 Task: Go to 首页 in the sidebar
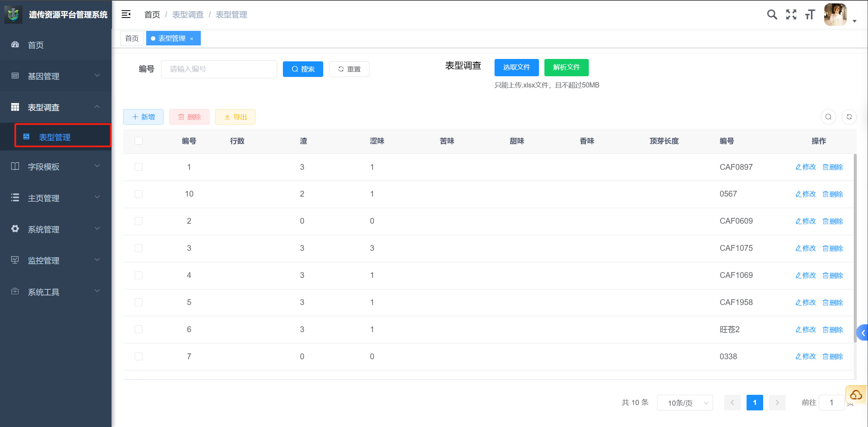point(56,45)
